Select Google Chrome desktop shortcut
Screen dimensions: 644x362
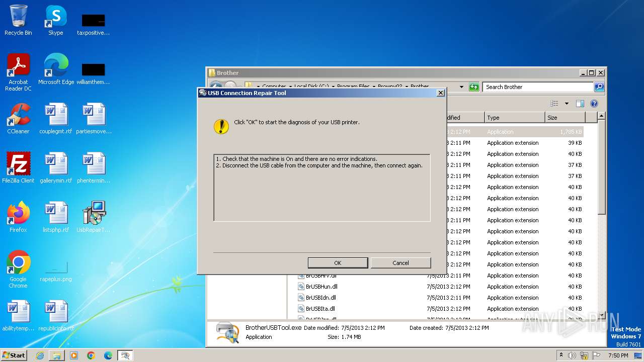coord(18,269)
